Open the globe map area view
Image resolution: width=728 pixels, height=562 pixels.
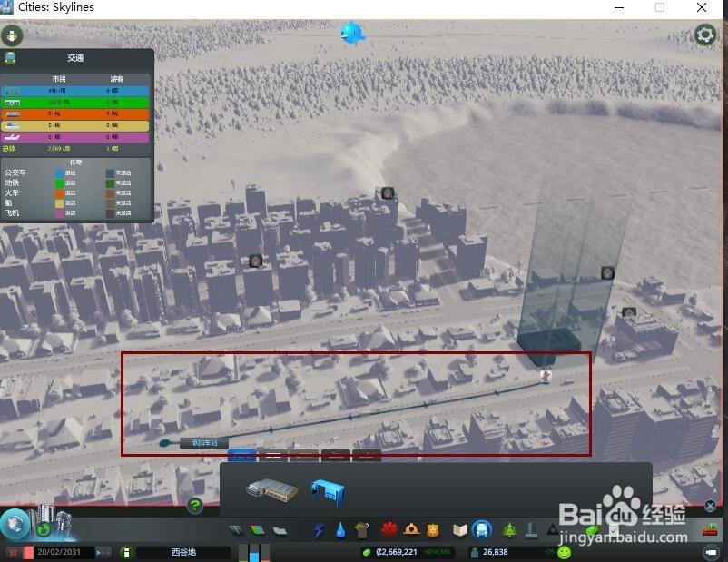15,525
